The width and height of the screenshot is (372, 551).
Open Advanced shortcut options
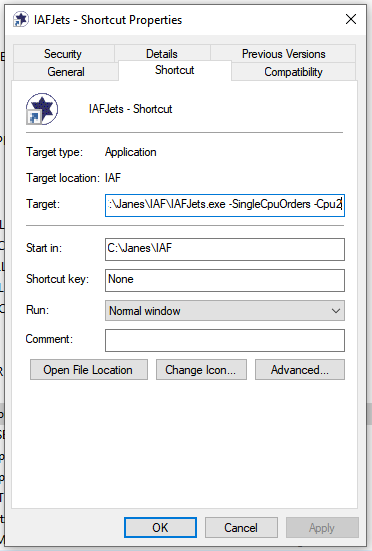pos(300,370)
